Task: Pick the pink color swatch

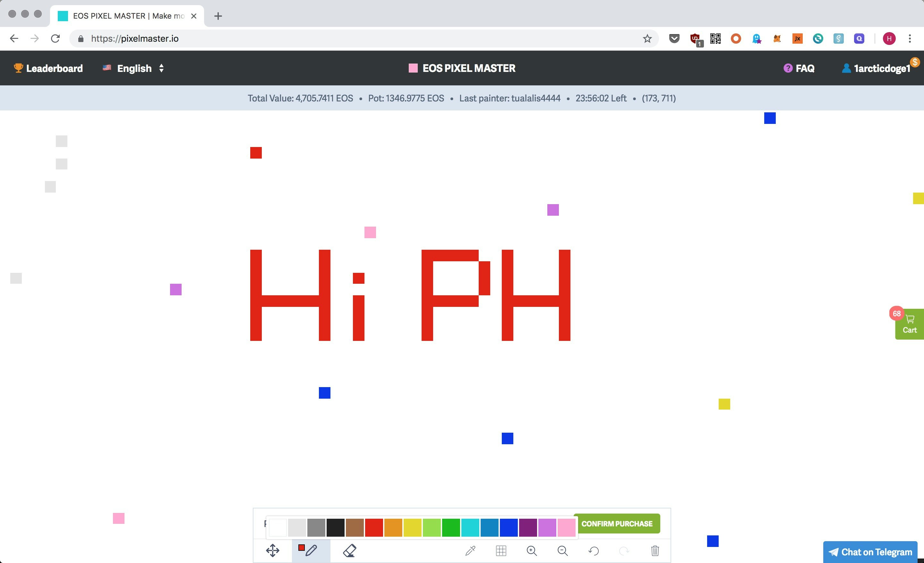Action: [x=567, y=528]
